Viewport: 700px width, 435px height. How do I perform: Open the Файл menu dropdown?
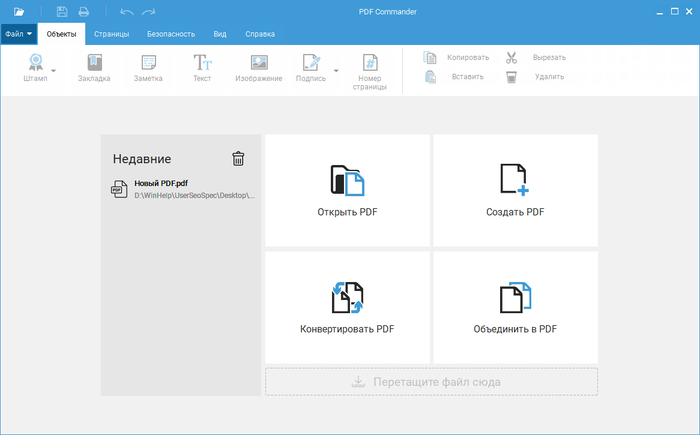(x=19, y=33)
